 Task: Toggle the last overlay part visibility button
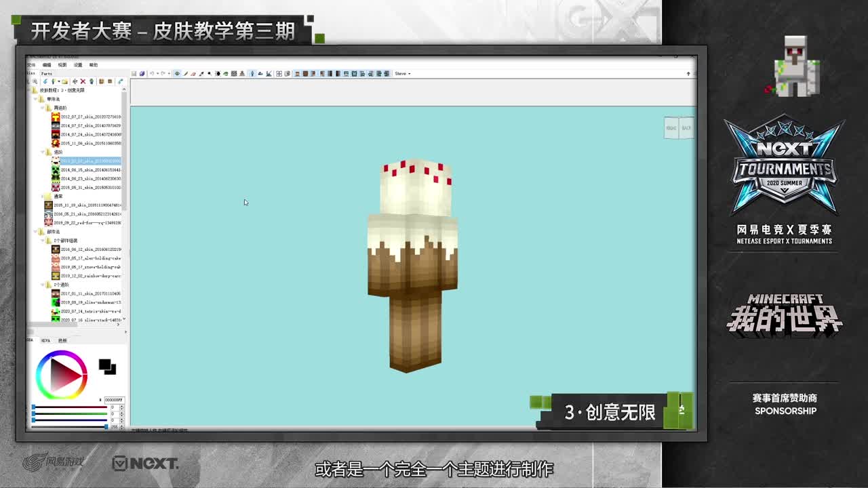click(387, 73)
